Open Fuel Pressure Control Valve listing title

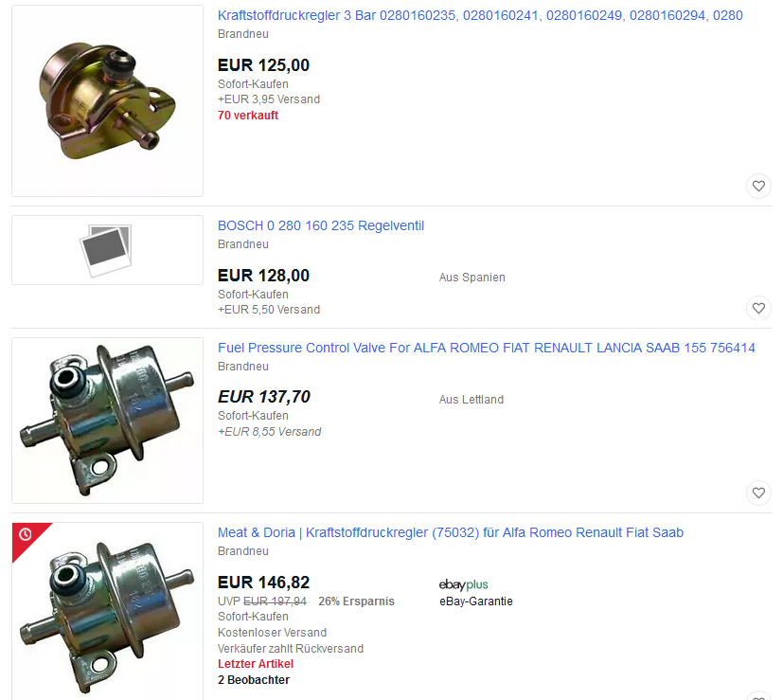[487, 348]
